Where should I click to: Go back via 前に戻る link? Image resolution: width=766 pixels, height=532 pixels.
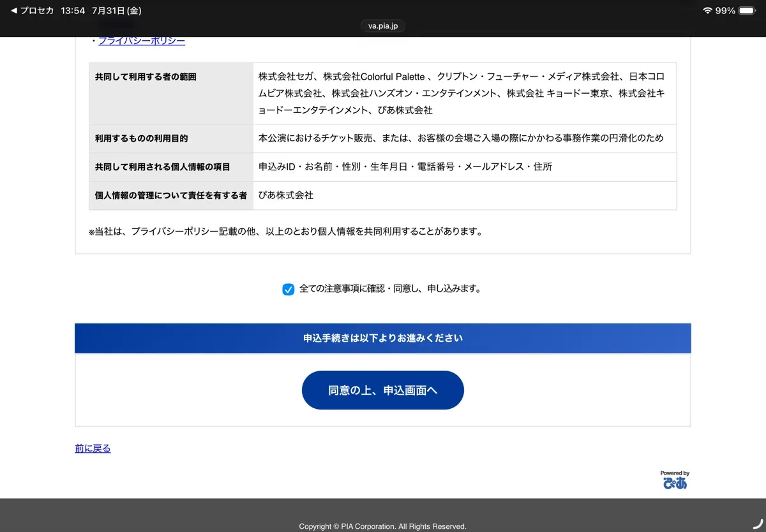pyautogui.click(x=93, y=448)
